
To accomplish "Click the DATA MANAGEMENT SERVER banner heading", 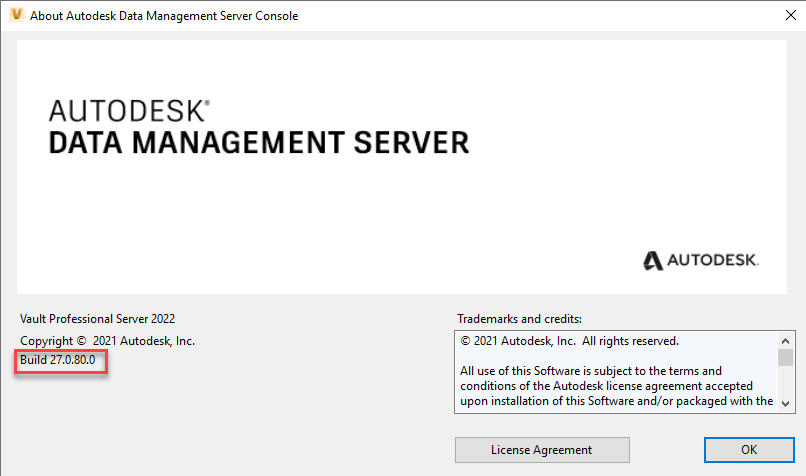I will (x=259, y=142).
